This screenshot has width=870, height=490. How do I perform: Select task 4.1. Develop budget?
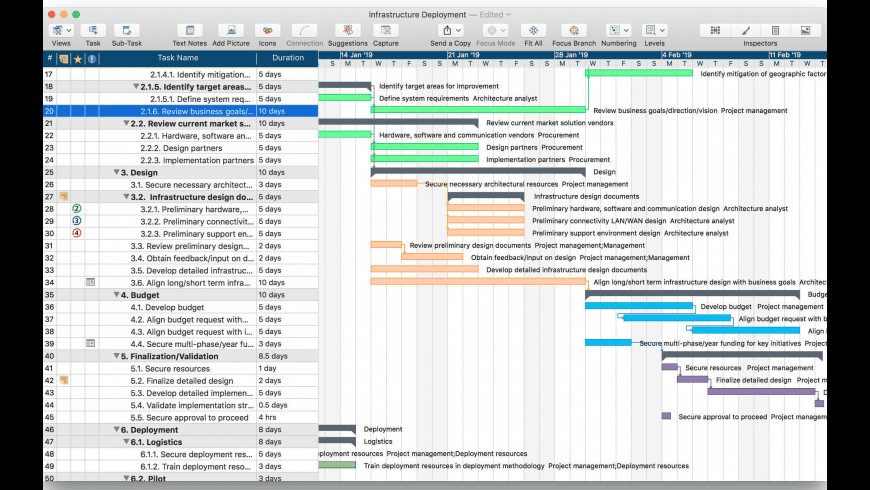(x=167, y=307)
